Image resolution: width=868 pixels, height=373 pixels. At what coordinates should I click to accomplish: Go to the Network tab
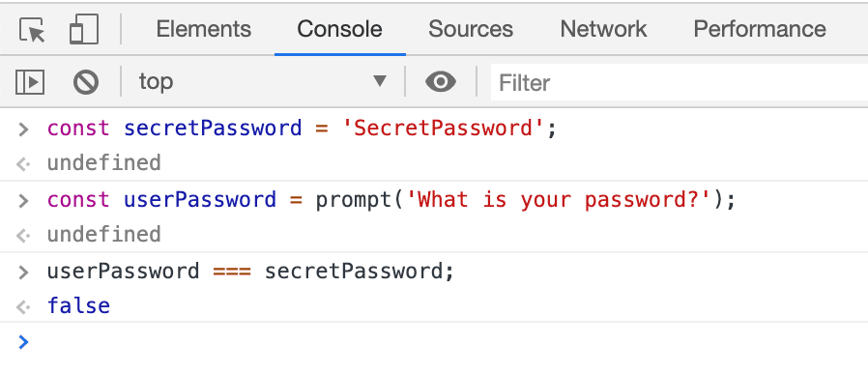(x=603, y=29)
